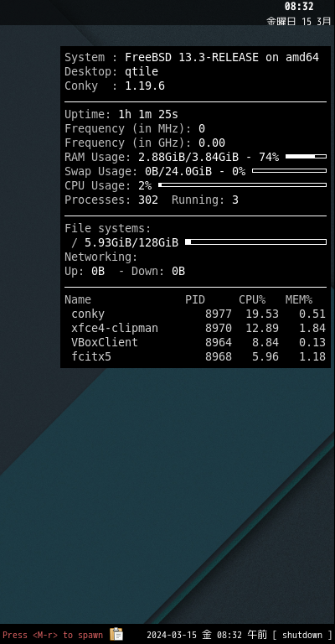
Task: Click the PID column header
Action: click(x=195, y=300)
